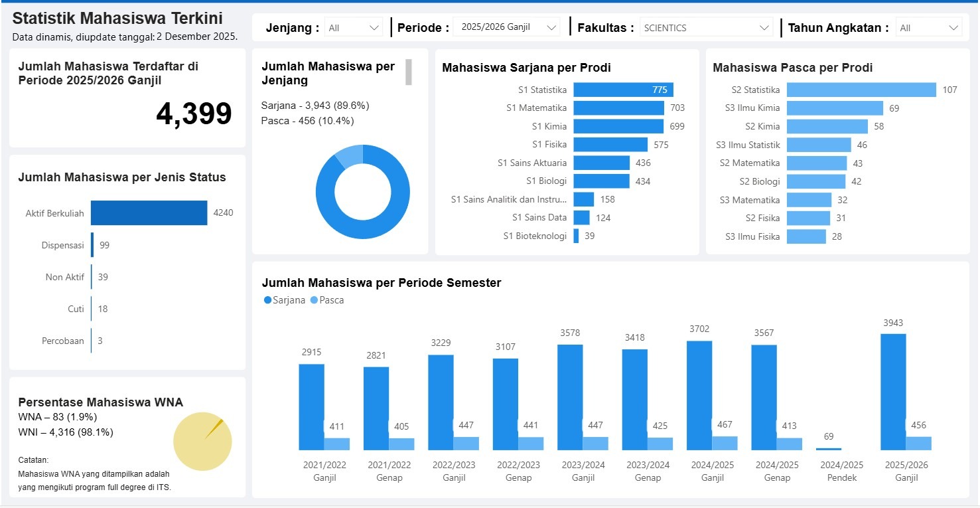This screenshot has width=980, height=508.
Task: Select the Sarjana column for 2024/2025 Ganjil
Action: tap(699, 396)
